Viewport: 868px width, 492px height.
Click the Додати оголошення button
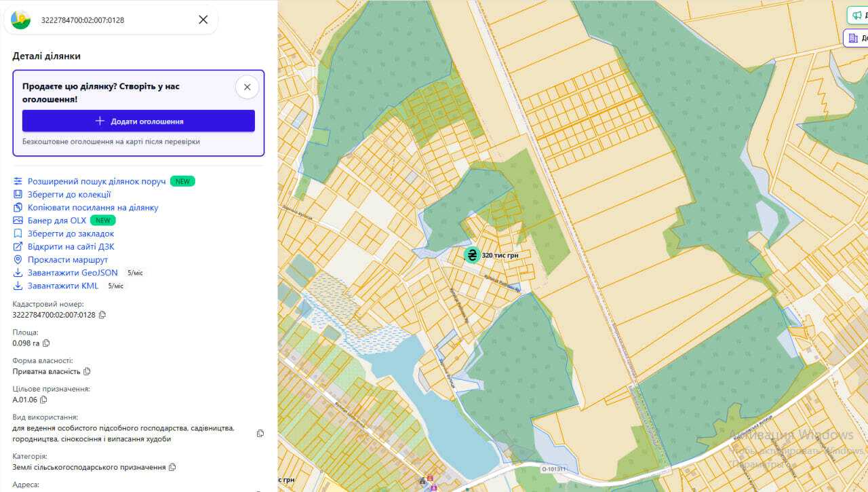(x=138, y=121)
